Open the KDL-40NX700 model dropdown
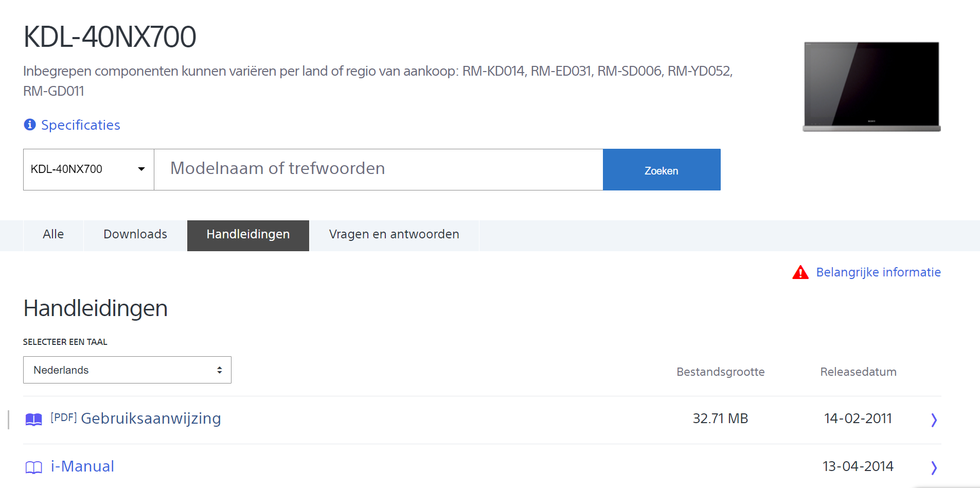Viewport: 980px width, 488px height. pos(88,169)
